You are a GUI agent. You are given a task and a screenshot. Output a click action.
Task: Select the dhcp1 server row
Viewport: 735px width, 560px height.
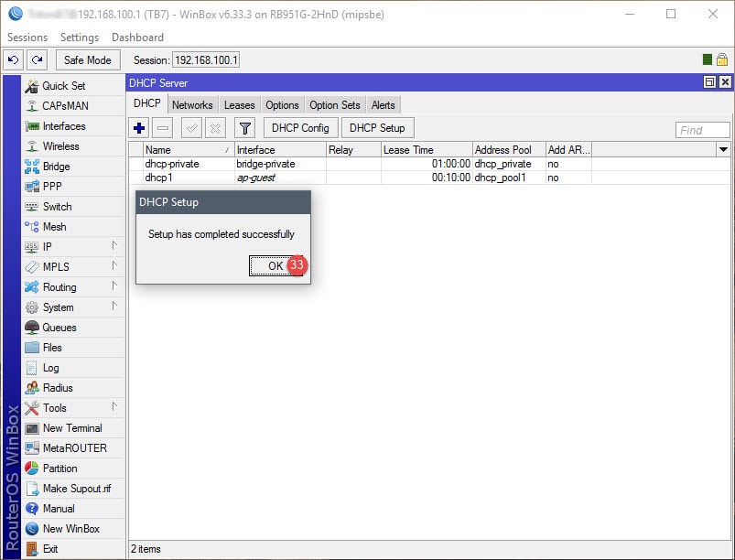429,178
